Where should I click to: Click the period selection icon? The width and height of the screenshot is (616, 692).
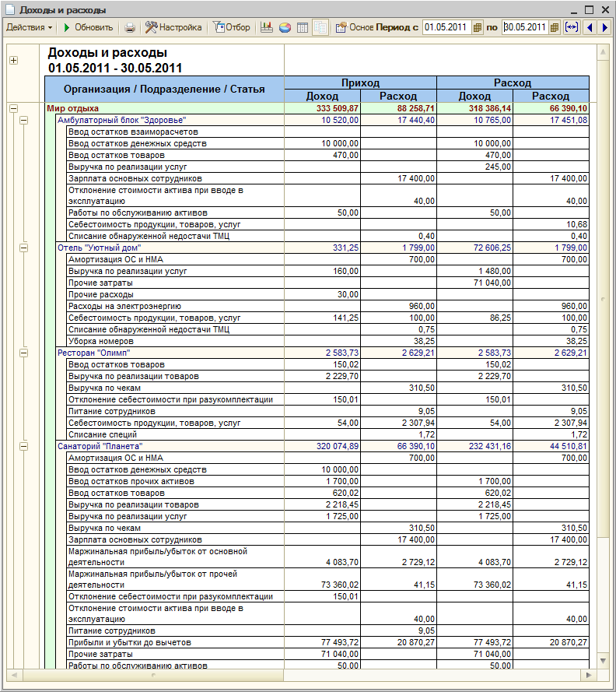pyautogui.click(x=572, y=27)
